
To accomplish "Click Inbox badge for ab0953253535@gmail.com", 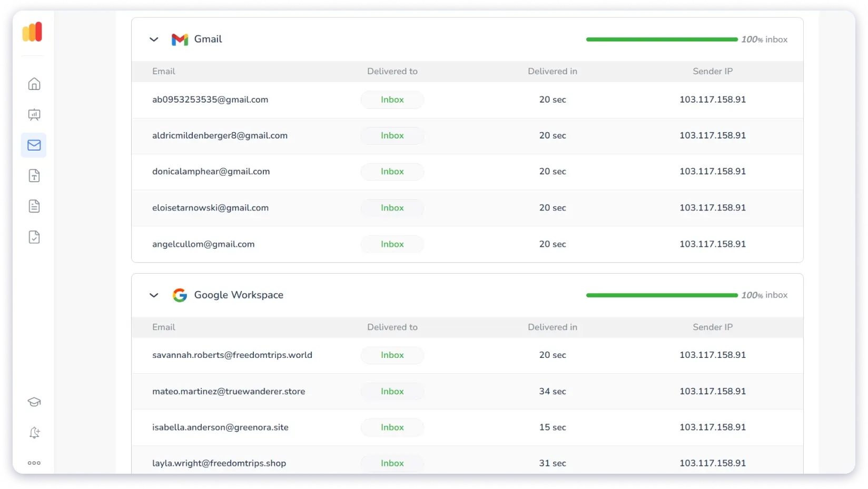I will click(392, 100).
